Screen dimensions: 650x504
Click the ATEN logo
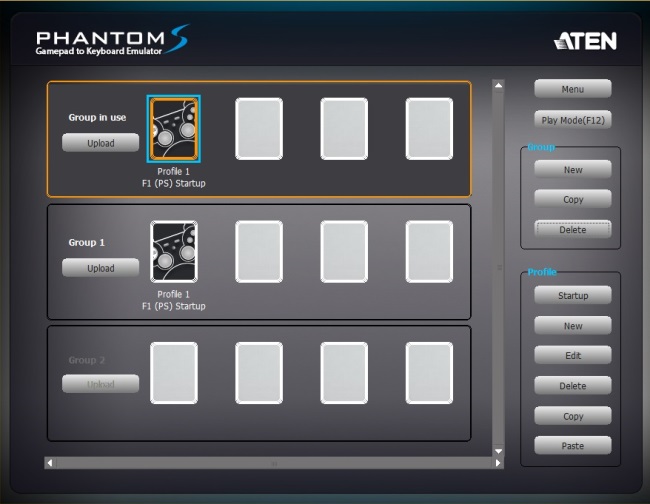click(x=585, y=41)
